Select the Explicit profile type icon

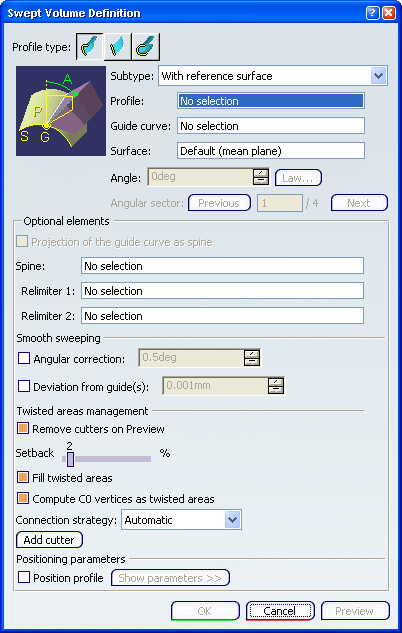[x=90, y=46]
